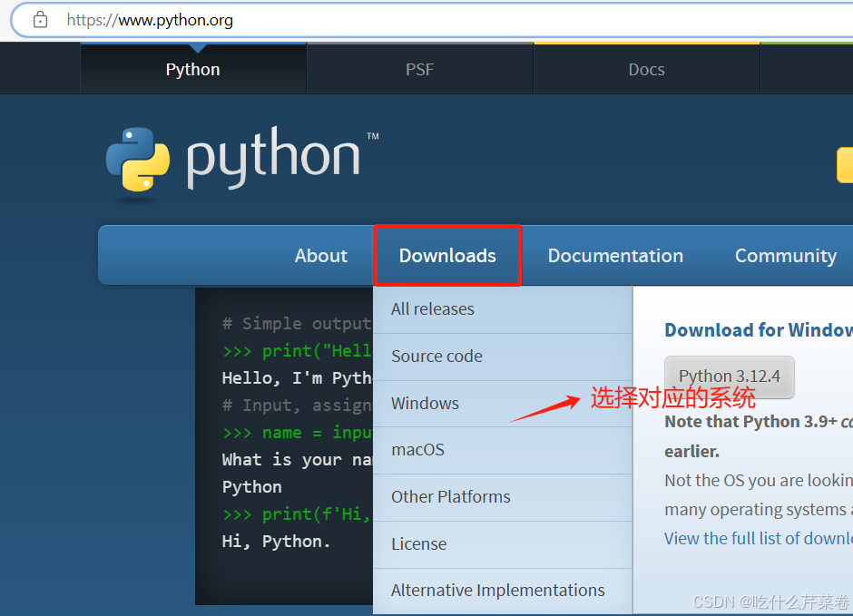Click the yellow button at the header's right
The width and height of the screenshot is (853, 616).
coord(845,165)
